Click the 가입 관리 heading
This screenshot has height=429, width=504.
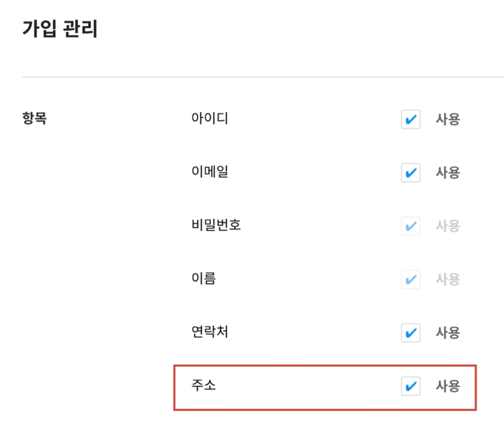coord(60,30)
